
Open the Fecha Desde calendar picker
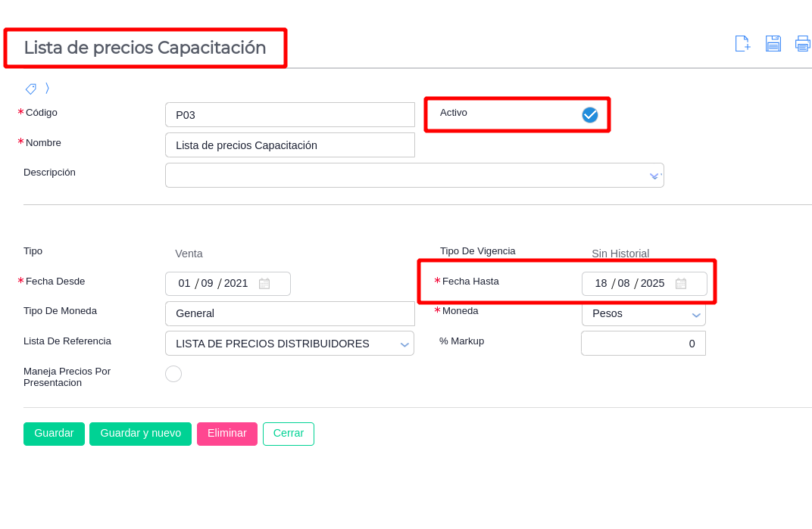point(264,284)
